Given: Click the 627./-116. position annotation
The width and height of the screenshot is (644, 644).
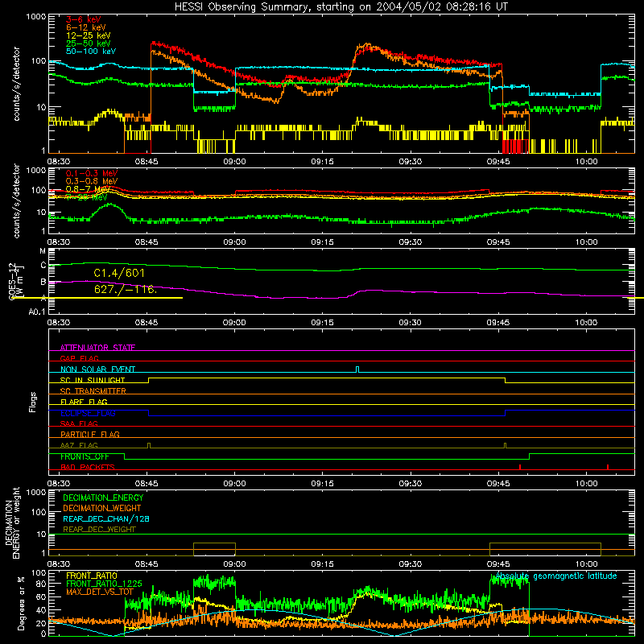Looking at the screenshot, I should pos(126,289).
